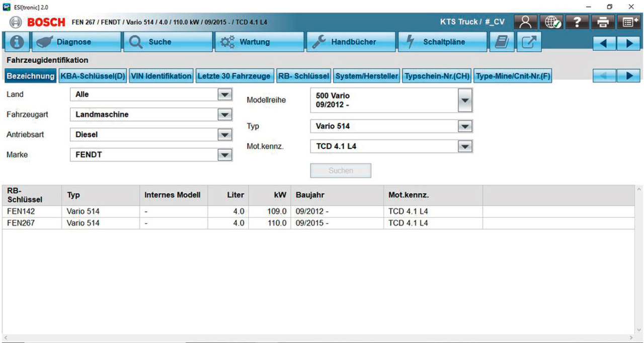The width and height of the screenshot is (644, 343).
Task: Click the 109.0 kW cell
Action: tap(270, 211)
